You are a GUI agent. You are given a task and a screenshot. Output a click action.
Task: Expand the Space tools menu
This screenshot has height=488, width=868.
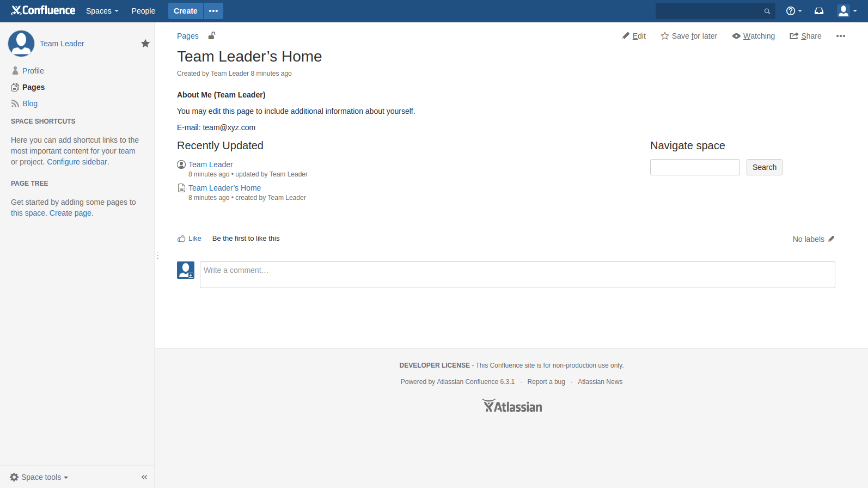(x=39, y=477)
